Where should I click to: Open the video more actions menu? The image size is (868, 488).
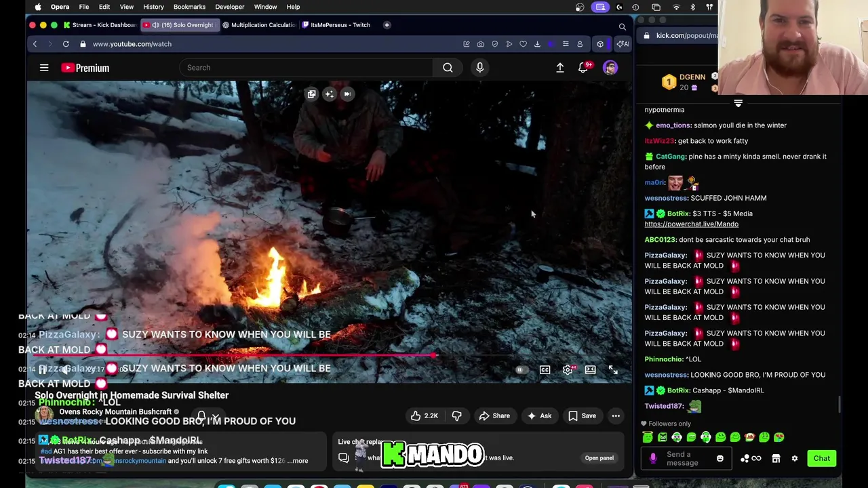[616, 416]
